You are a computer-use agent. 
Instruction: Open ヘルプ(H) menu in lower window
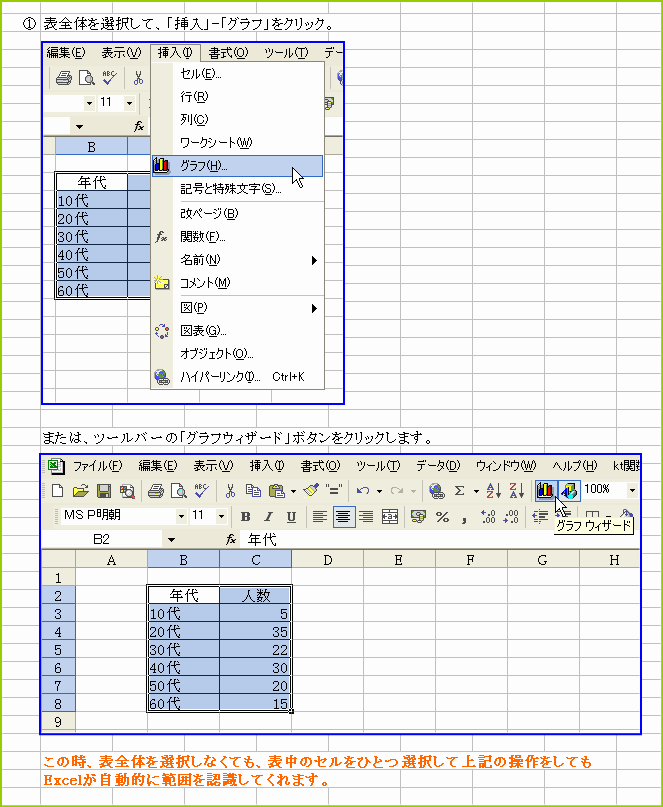574,466
